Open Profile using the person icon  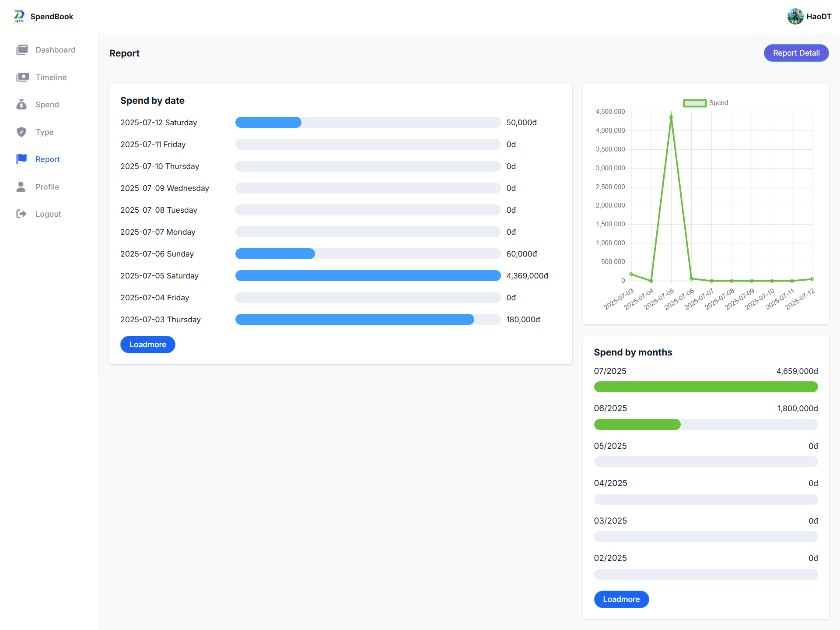[21, 187]
